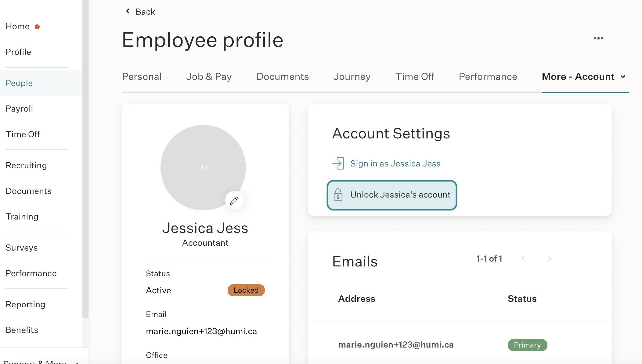Expand Support & More menu
This screenshot has width=642, height=364.
click(x=41, y=362)
